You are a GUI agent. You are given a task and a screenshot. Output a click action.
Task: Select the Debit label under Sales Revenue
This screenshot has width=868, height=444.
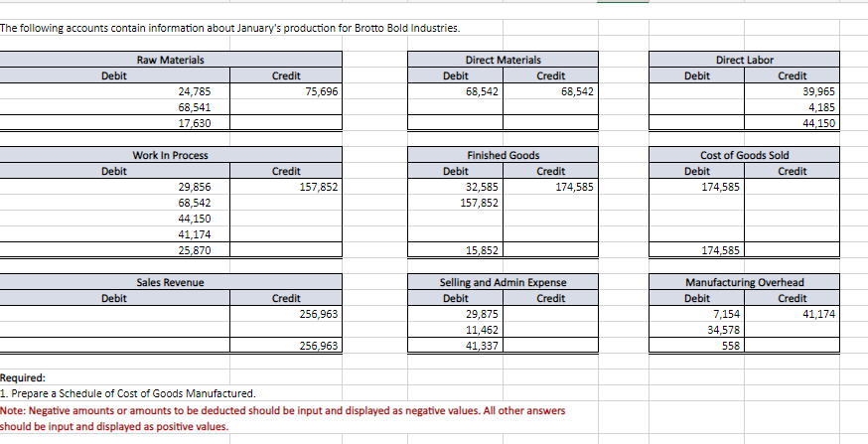click(x=113, y=298)
